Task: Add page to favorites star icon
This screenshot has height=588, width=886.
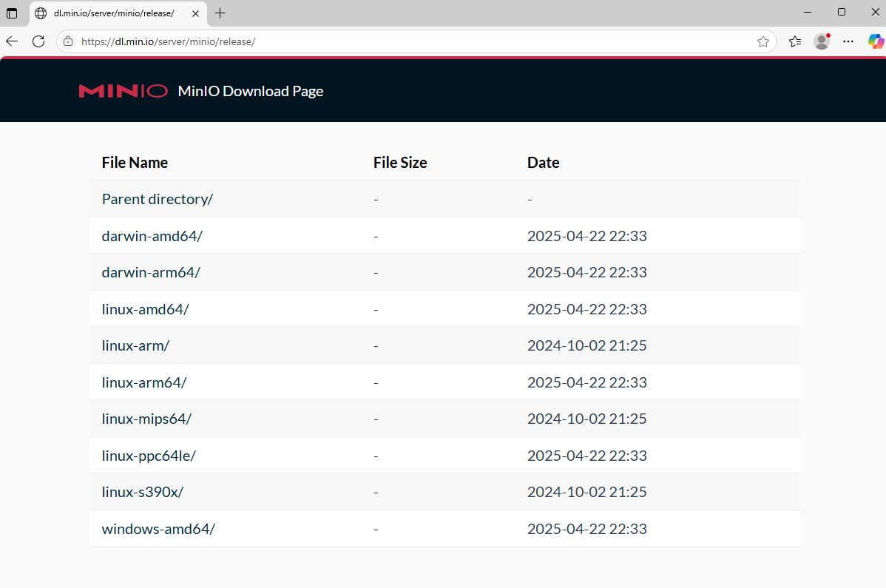Action: [762, 41]
